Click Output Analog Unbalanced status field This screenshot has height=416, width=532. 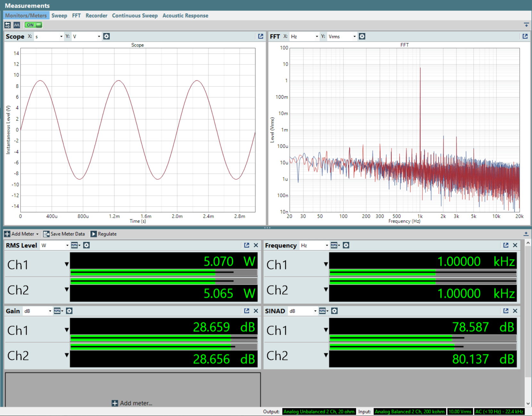click(x=319, y=412)
